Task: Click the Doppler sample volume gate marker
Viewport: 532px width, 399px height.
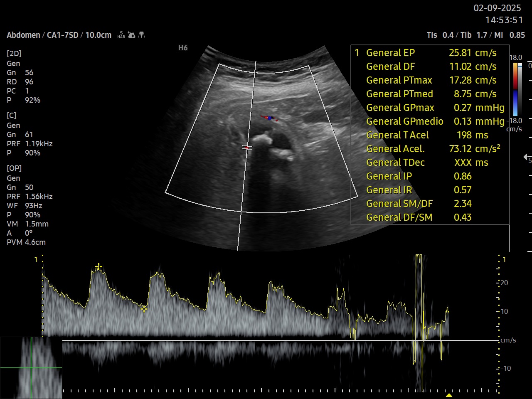Action: 248,148
